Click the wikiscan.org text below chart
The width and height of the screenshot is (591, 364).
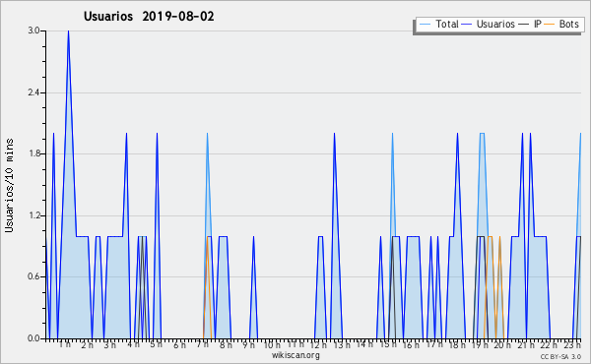(295, 355)
